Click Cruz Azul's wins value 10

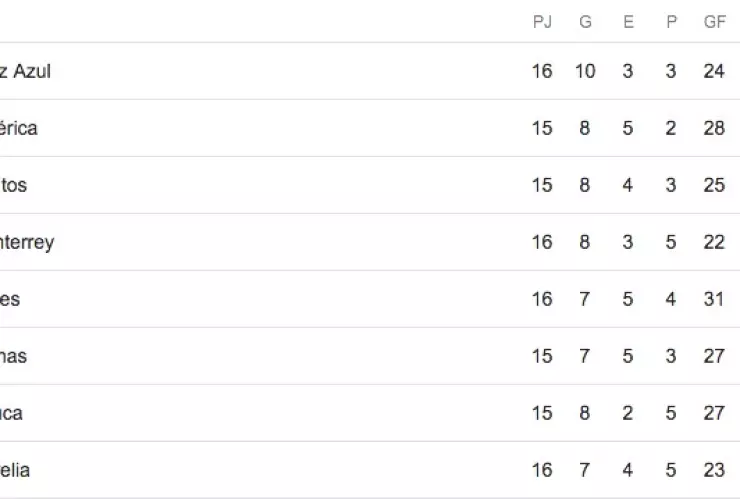[585, 71]
